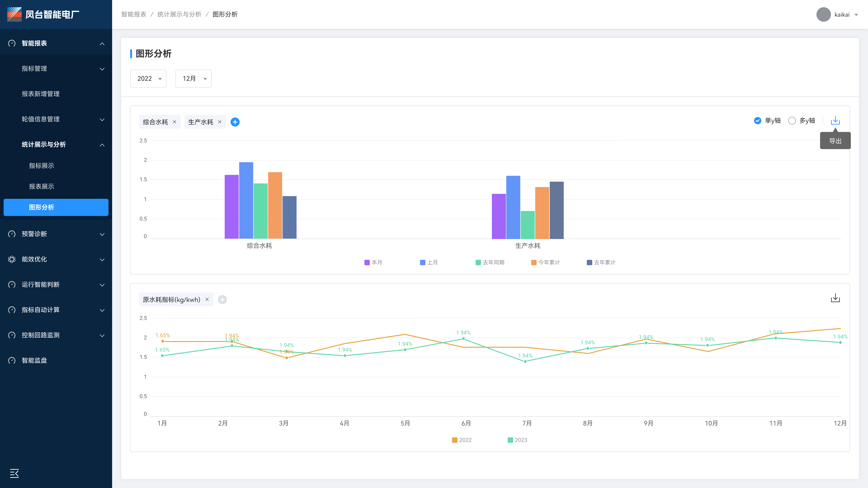Go to 智能报表 breadcrumb link
The height and width of the screenshot is (488, 868).
[x=134, y=14]
